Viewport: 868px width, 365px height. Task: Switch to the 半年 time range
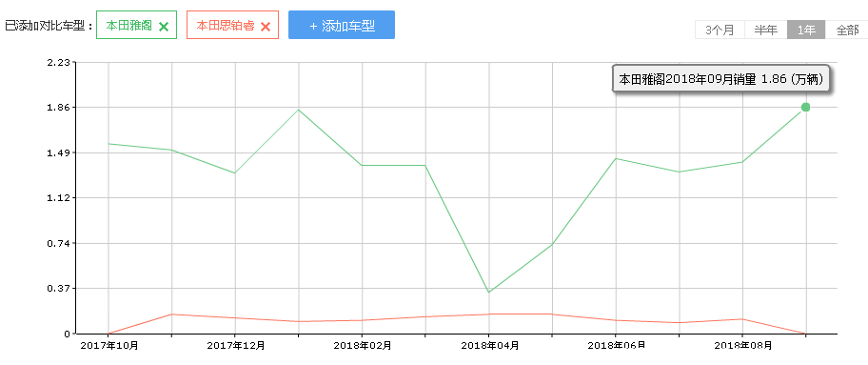click(x=765, y=30)
